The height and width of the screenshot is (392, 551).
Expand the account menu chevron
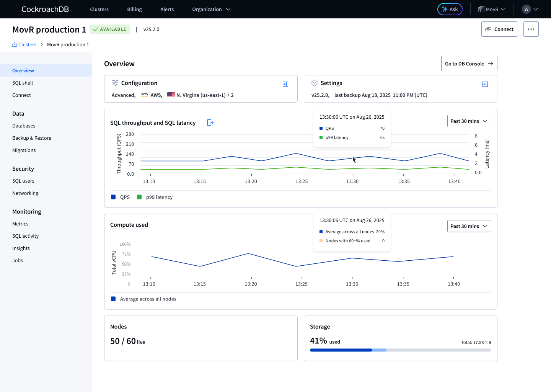tap(536, 9)
